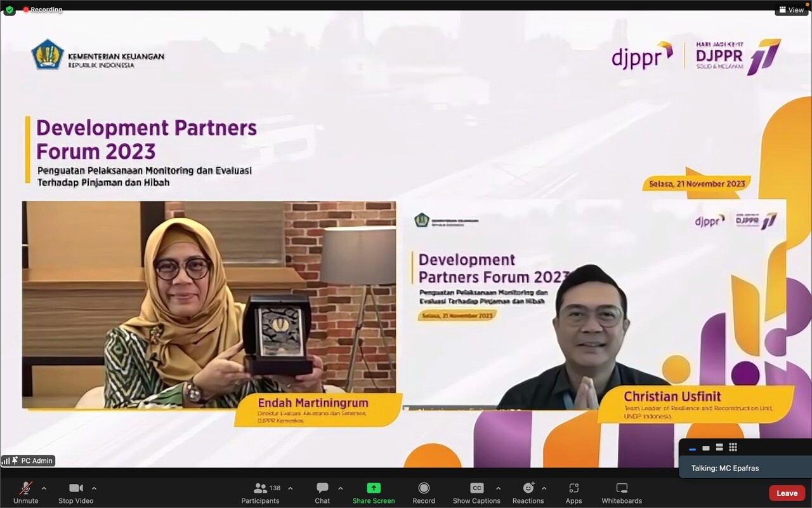812x508 pixels.
Task: Select the grid layout in the mini panel
Action: tap(733, 448)
